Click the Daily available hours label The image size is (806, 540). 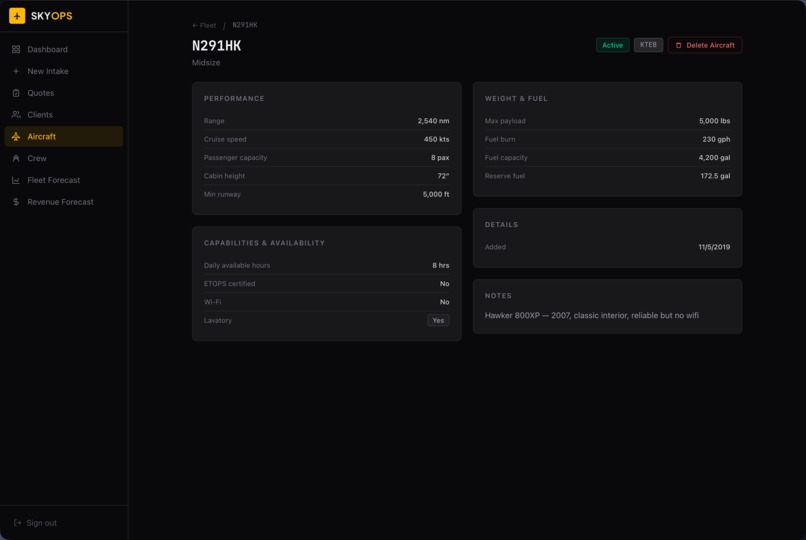pyautogui.click(x=237, y=266)
